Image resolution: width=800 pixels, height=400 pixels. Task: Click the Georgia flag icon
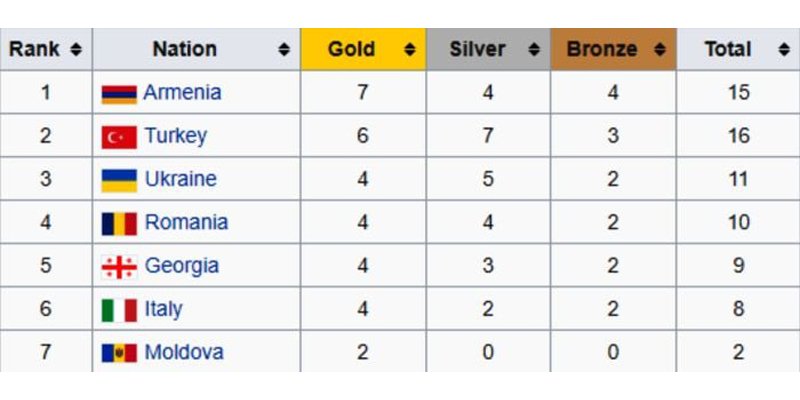pyautogui.click(x=119, y=267)
